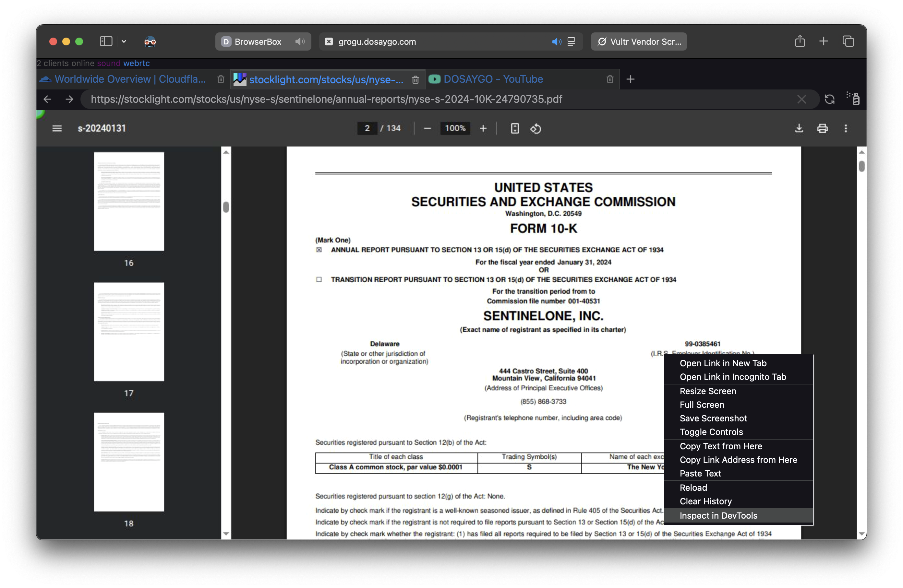Go forward with the right arrow

pyautogui.click(x=69, y=99)
